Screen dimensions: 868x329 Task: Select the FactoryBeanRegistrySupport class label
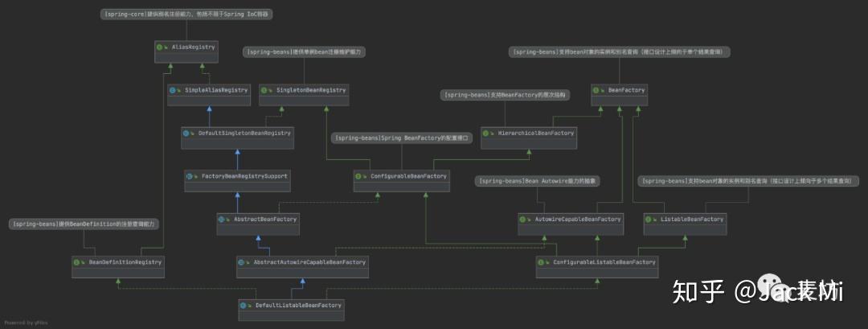[244, 176]
